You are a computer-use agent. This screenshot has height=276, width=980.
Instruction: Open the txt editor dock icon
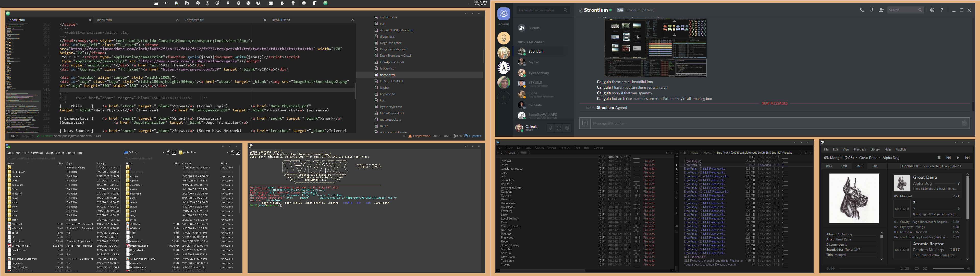(x=167, y=3)
